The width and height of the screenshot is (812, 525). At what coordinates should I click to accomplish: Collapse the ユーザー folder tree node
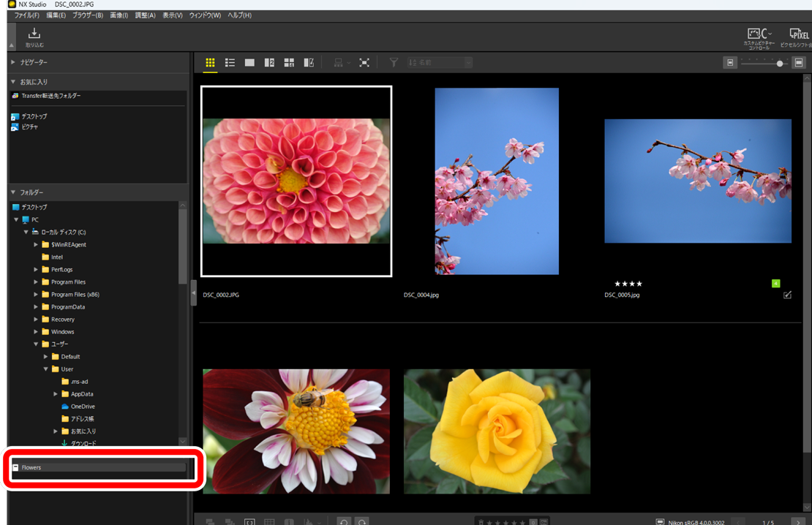click(36, 344)
